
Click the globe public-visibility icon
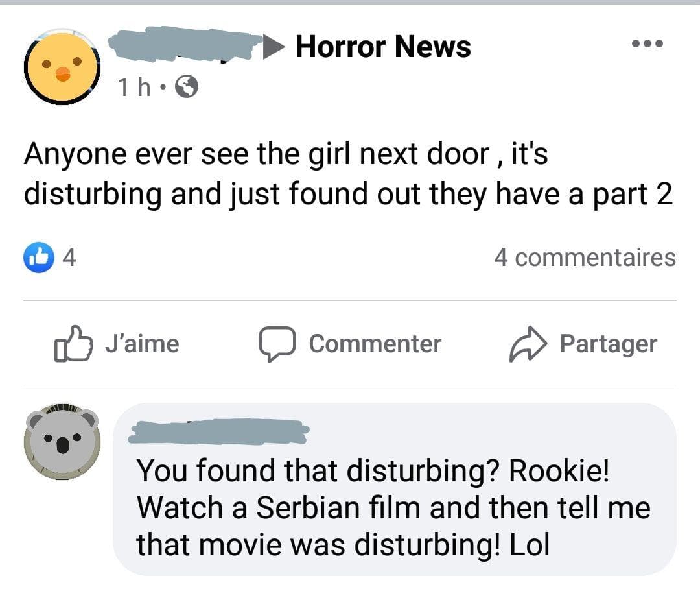click(186, 87)
